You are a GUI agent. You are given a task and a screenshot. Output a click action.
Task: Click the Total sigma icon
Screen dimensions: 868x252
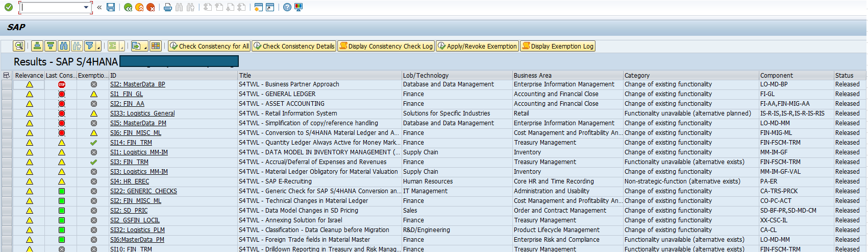[x=113, y=46]
